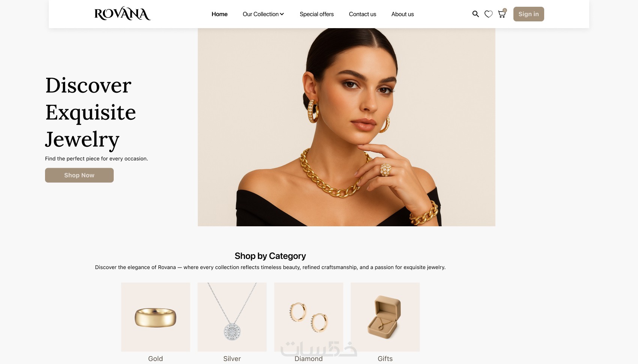The height and width of the screenshot is (364, 638).
Task: Click the hero model image
Action: tap(346, 127)
